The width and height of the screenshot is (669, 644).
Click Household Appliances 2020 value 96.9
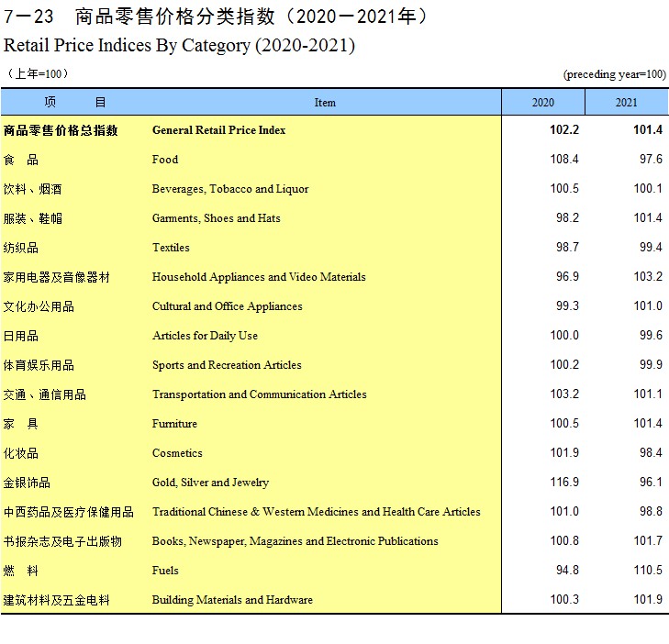tap(567, 277)
